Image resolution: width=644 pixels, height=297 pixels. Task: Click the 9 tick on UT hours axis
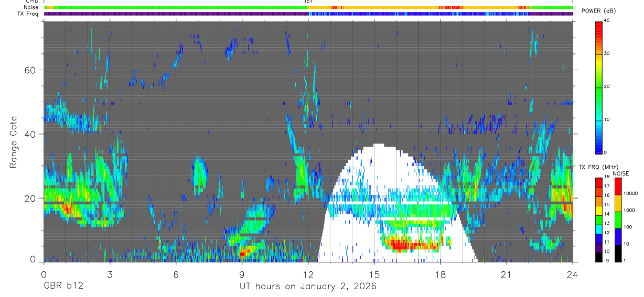click(242, 274)
